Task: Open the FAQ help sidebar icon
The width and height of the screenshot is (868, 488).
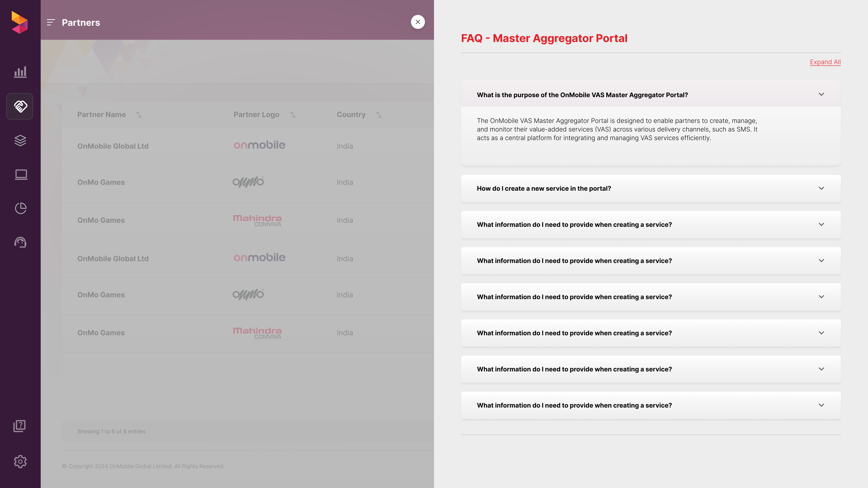Action: click(x=19, y=426)
